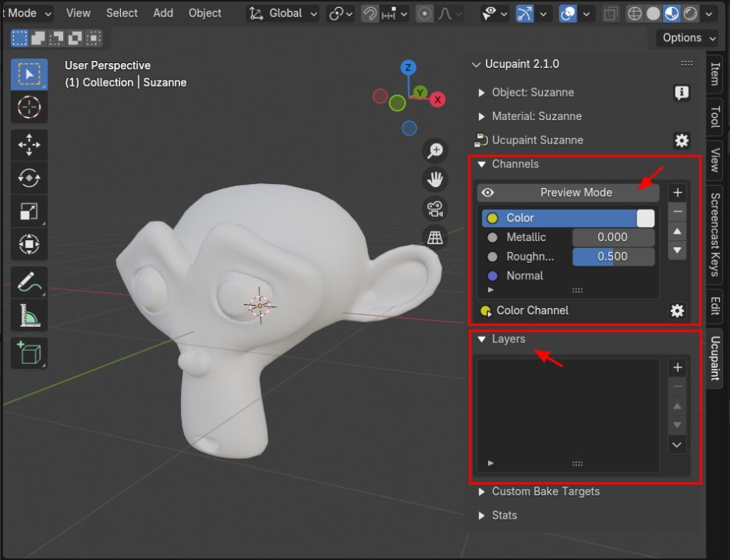Viewport: 730px width, 560px height.
Task: Toggle proportional editing
Action: click(424, 13)
